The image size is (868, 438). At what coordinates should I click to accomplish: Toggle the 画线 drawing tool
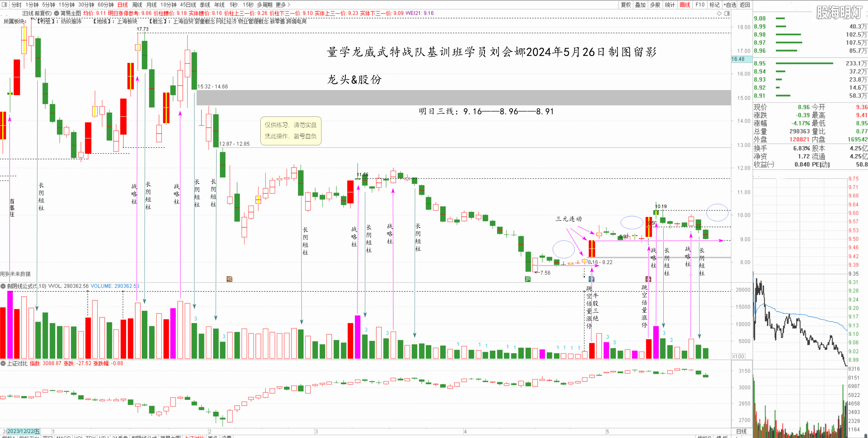pos(685,4)
